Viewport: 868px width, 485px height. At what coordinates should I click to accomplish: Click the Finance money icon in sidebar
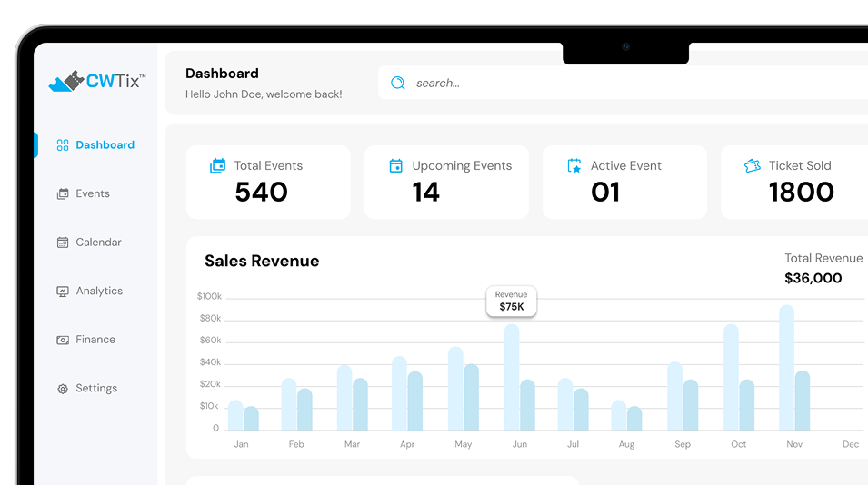point(63,340)
